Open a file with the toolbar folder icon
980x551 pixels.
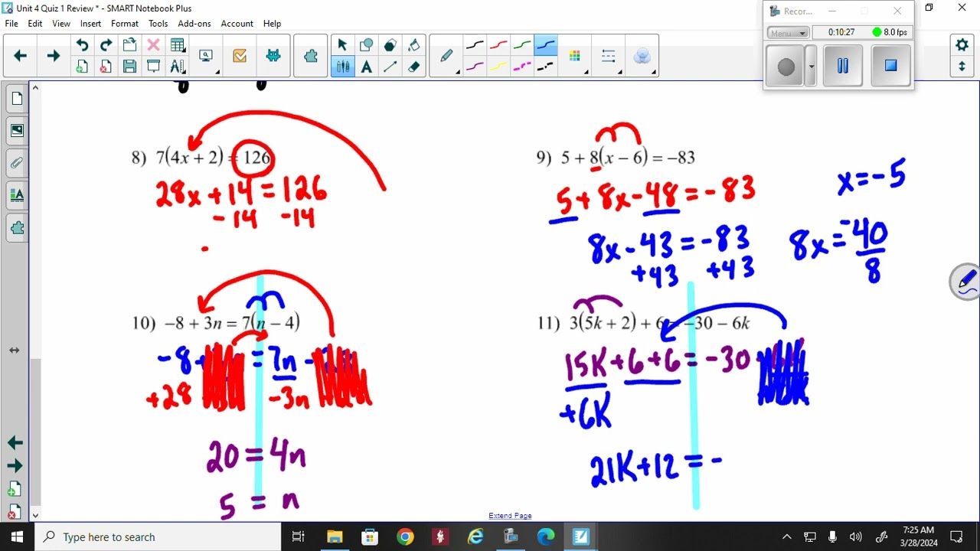pos(129,45)
